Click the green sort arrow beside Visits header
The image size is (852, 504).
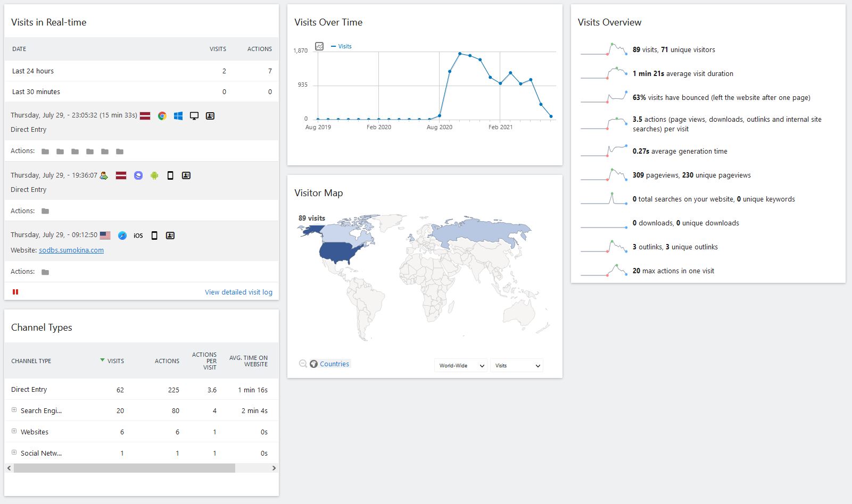pyautogui.click(x=102, y=360)
